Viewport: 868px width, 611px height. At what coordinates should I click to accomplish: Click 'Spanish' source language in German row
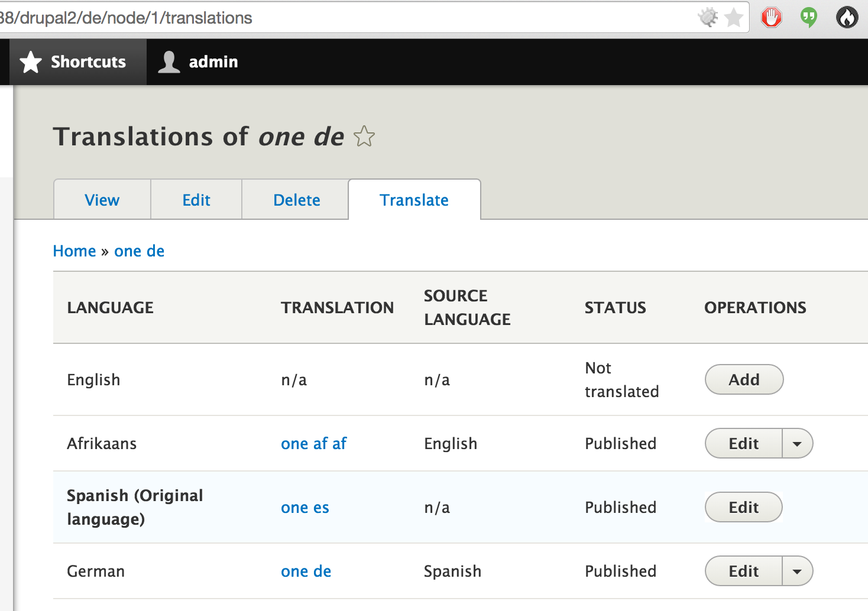tap(453, 571)
